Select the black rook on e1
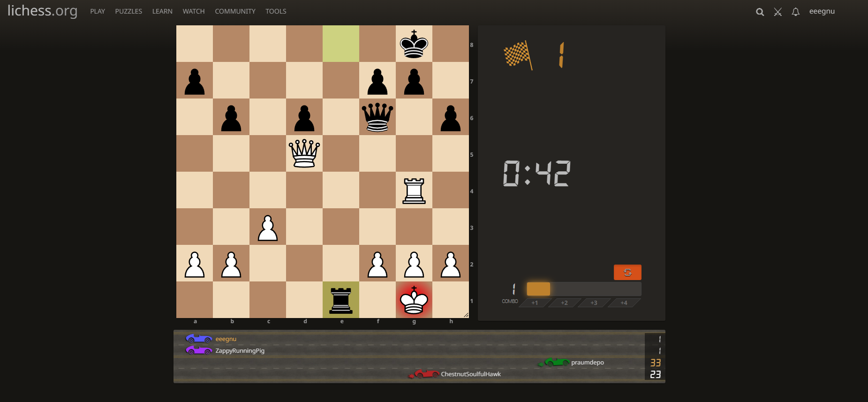Viewport: 868px width, 402px height. coord(341,300)
